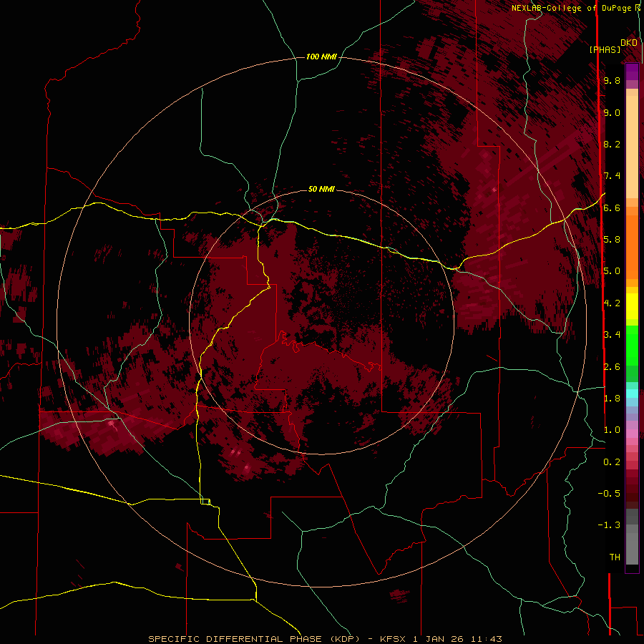The width and height of the screenshot is (644, 644).
Task: Click the -0.5 value on color scale
Action: click(609, 494)
